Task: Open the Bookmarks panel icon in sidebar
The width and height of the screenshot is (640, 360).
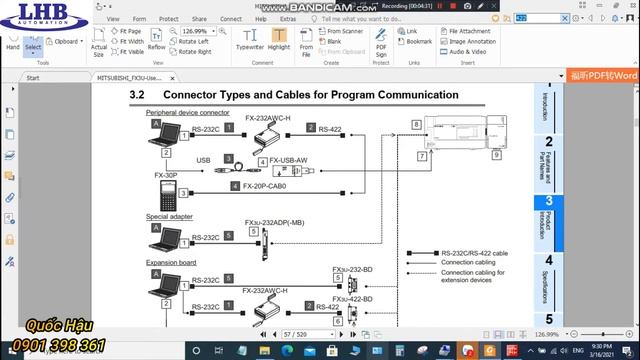Action: tap(10, 113)
